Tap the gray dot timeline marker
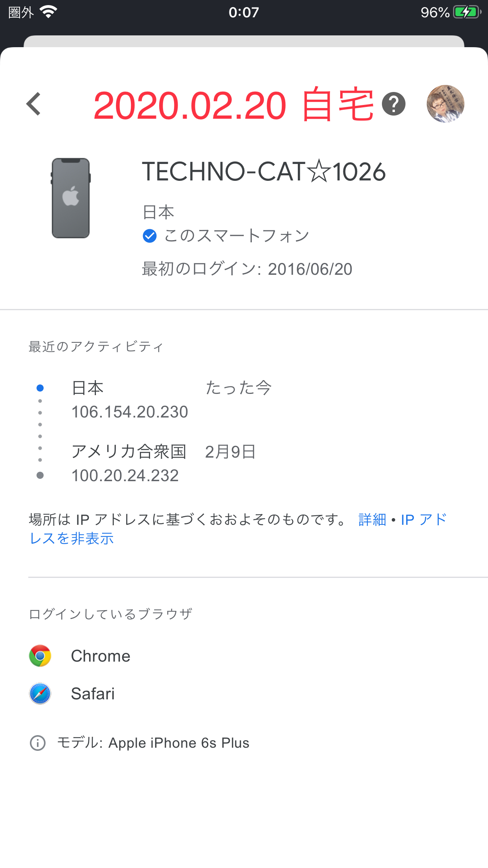 tap(40, 475)
